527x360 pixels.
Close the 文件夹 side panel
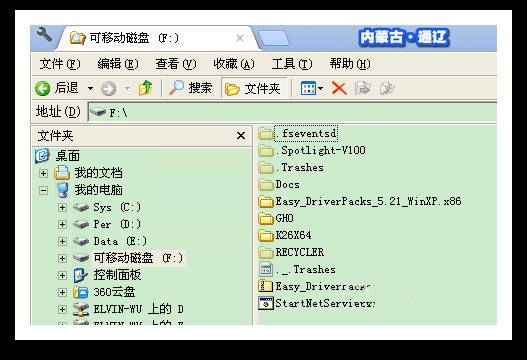click(x=241, y=136)
